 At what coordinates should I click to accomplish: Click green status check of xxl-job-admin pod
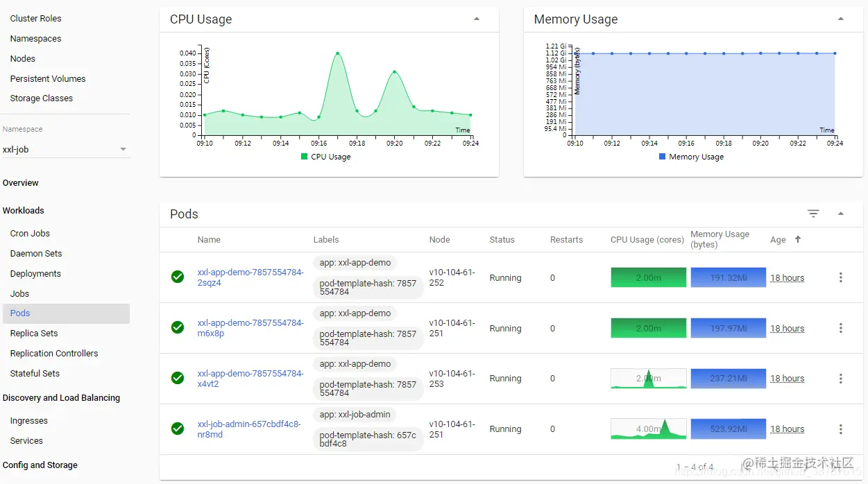pos(178,429)
